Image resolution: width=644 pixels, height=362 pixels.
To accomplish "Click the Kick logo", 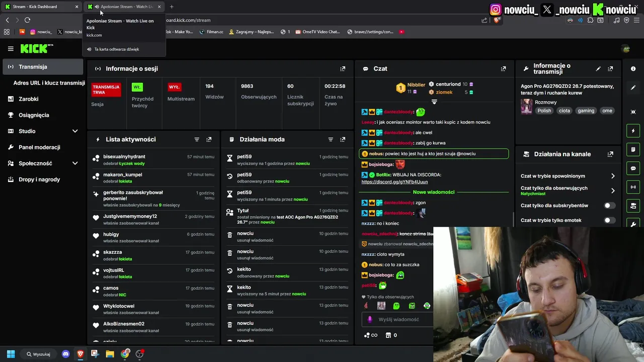I will tap(36, 48).
